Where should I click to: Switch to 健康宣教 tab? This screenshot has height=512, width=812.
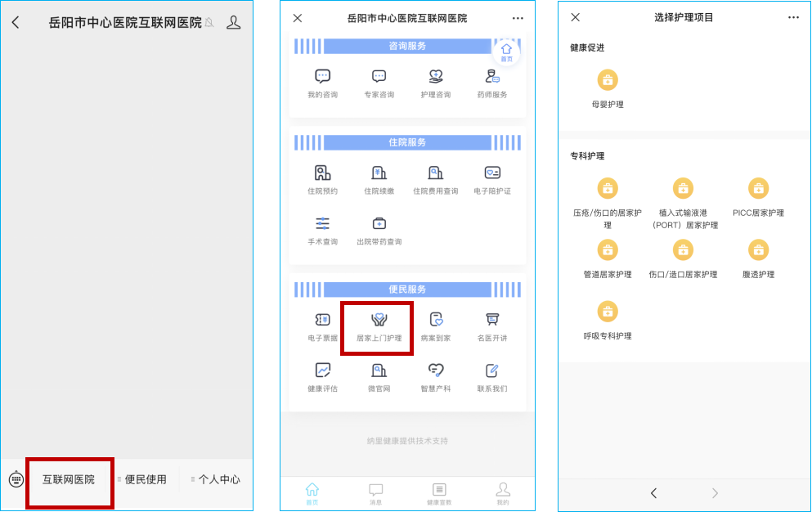coord(439,494)
